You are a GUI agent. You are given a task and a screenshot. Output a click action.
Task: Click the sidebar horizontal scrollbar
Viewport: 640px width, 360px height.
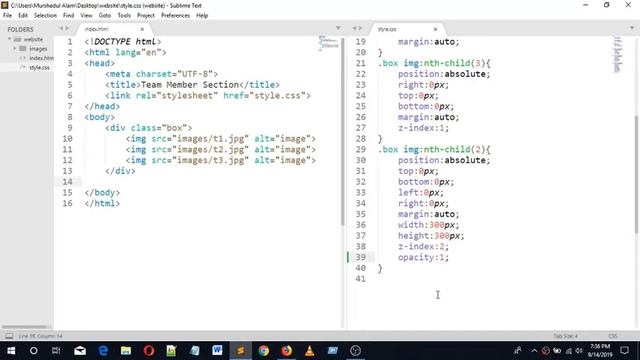pos(24,327)
